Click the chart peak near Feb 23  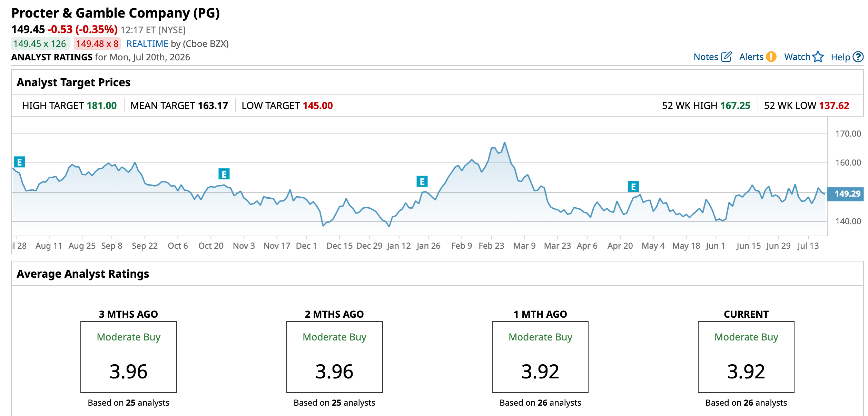pyautogui.click(x=504, y=142)
